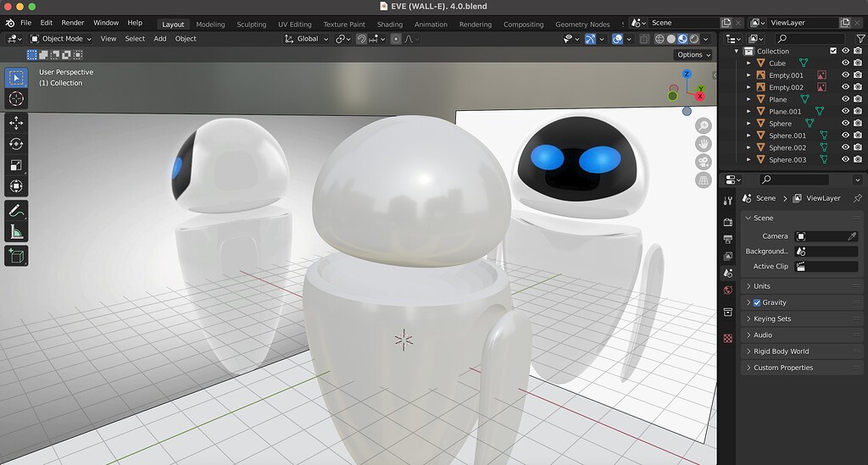Click the Blender logo menu icon

[x=10, y=23]
